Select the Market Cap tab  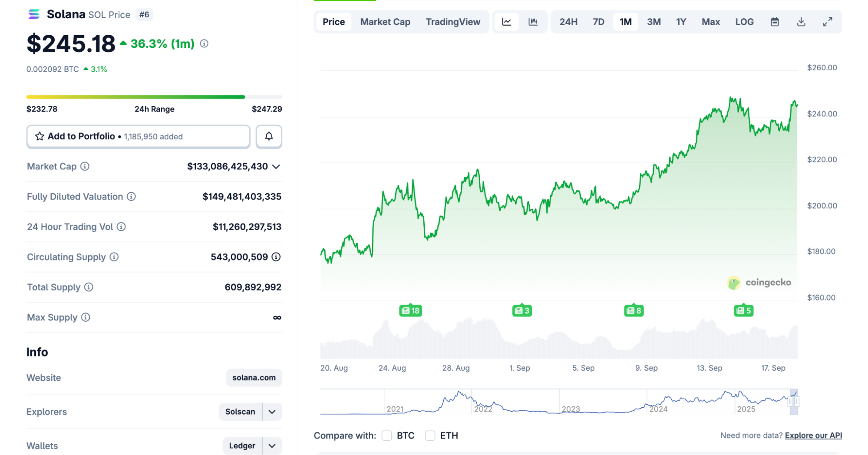385,22
